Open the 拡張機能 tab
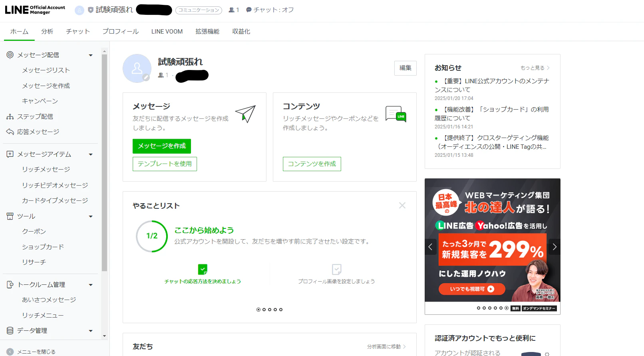This screenshot has height=356, width=644. pyautogui.click(x=207, y=32)
